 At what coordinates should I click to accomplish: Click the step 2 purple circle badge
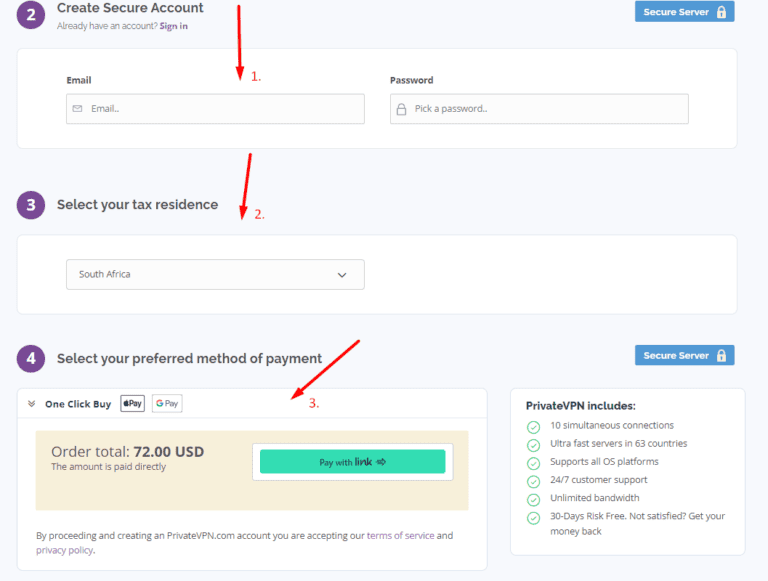pos(31,13)
